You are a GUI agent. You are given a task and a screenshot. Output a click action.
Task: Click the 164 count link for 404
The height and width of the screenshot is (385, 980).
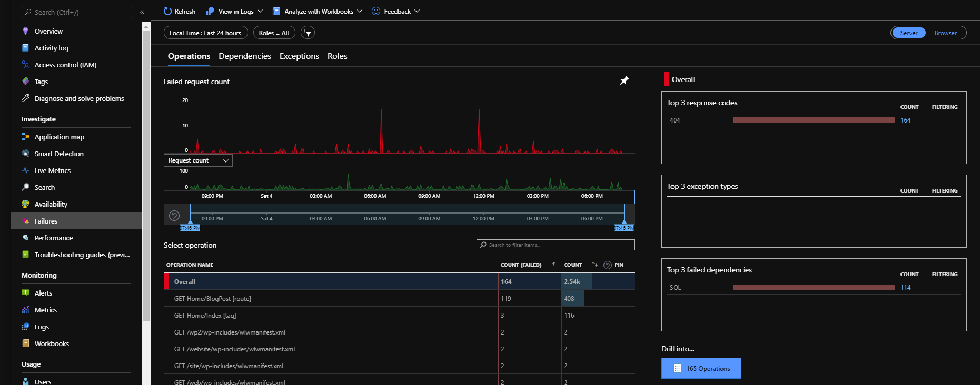[905, 120]
